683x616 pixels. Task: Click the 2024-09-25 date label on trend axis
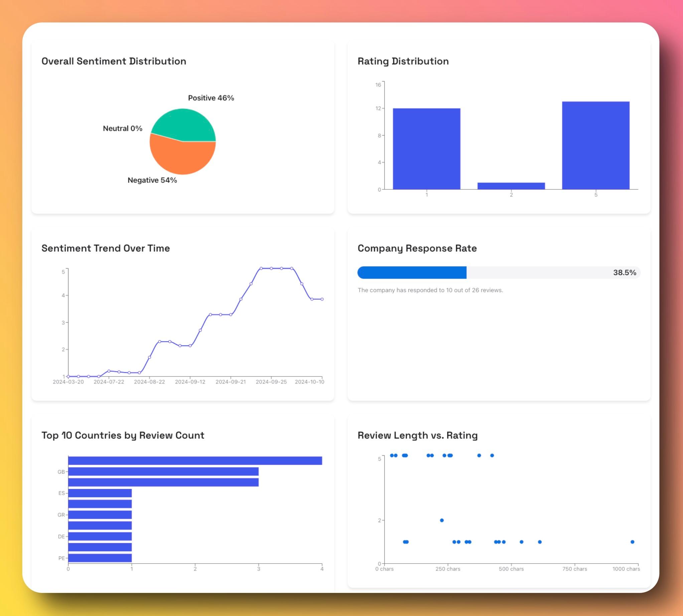pos(271,382)
